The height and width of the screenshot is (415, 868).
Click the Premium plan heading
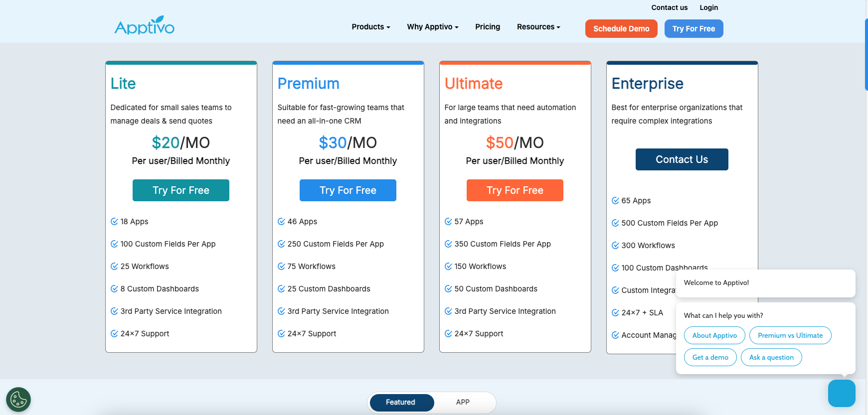click(308, 84)
